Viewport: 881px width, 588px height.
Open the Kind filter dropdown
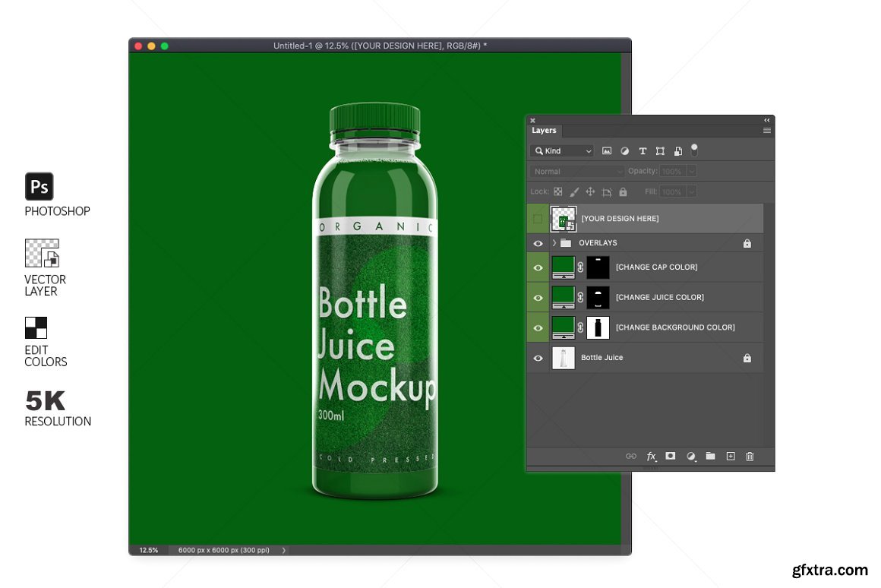tap(563, 151)
